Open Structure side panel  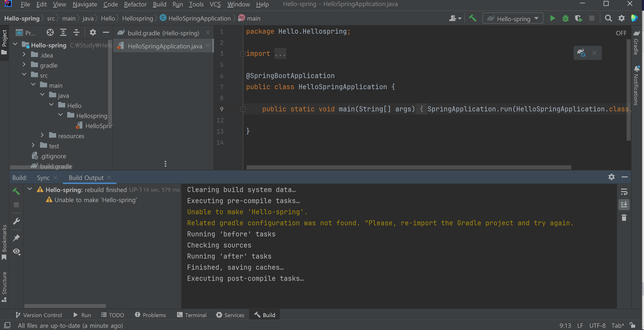coord(4,287)
